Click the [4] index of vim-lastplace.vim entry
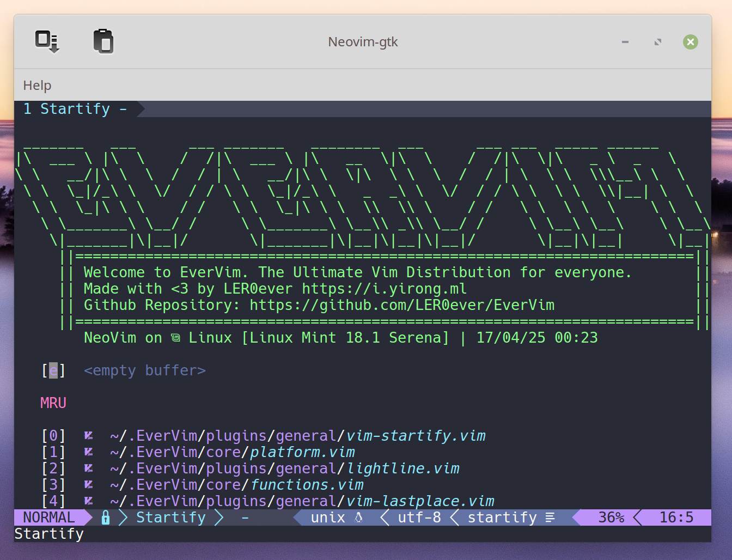This screenshot has height=560, width=732. click(53, 501)
